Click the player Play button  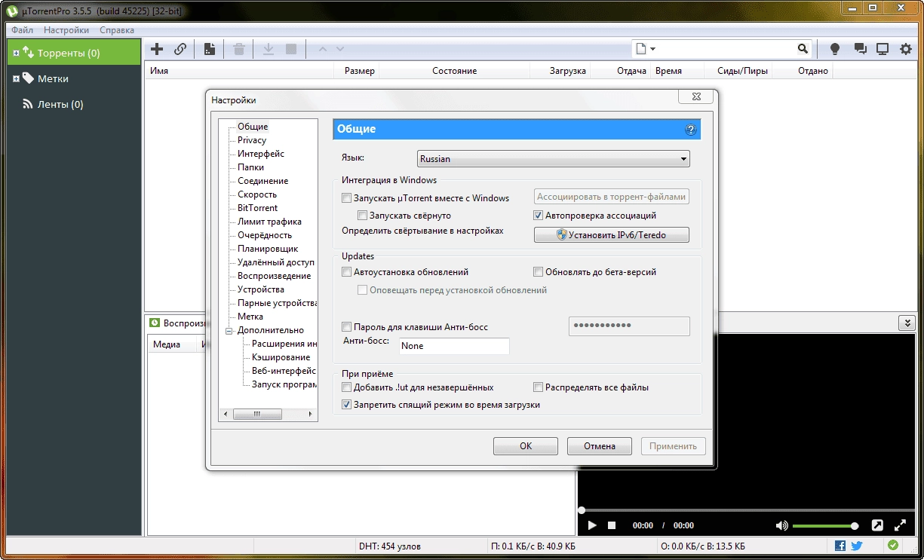click(592, 525)
